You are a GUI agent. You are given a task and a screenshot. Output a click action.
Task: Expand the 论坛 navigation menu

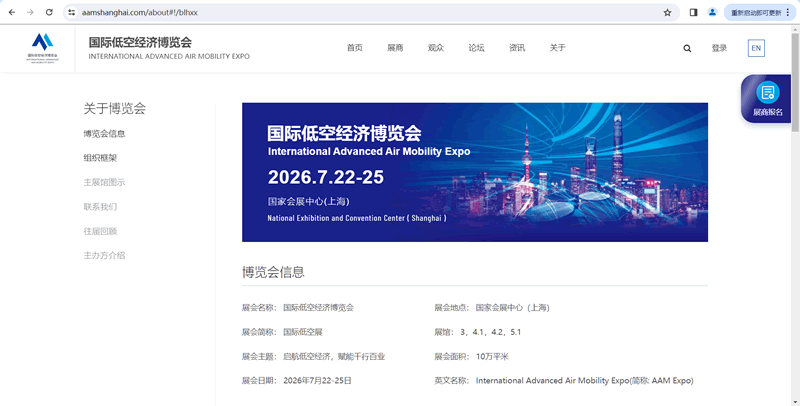(476, 48)
